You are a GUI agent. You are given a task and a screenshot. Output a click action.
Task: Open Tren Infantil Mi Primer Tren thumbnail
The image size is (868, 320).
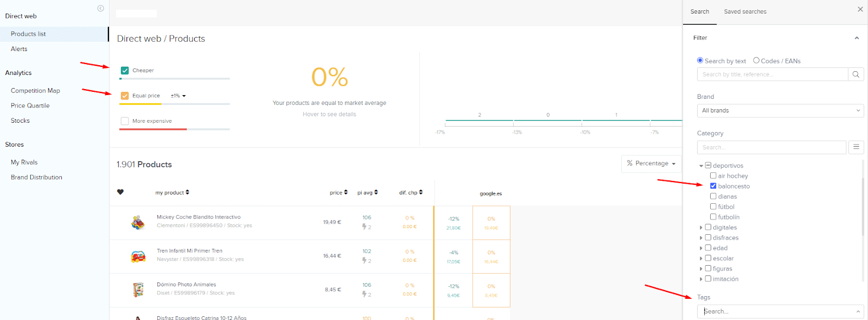coord(138,256)
